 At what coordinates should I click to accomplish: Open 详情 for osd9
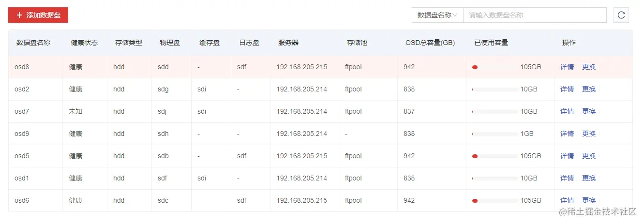click(567, 134)
